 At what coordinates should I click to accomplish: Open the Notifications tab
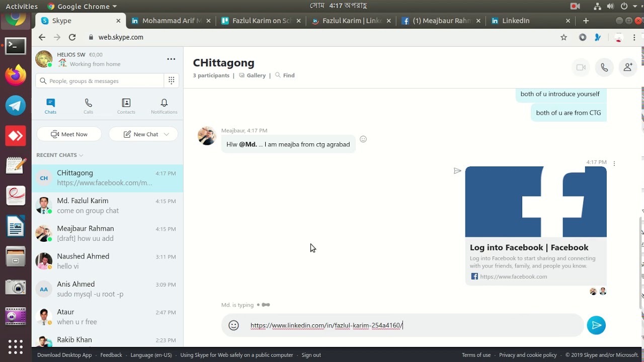[x=164, y=106]
